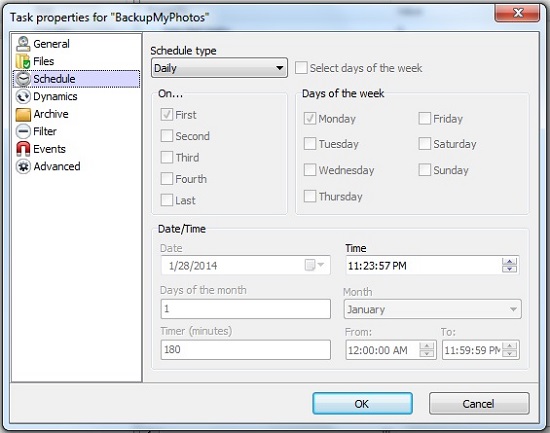Click the Days of the month field

point(246,309)
